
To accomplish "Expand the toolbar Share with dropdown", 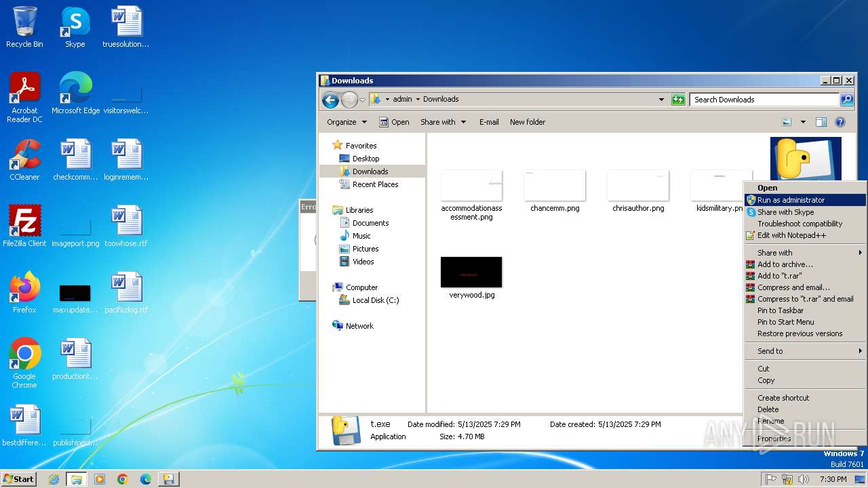I will click(443, 122).
